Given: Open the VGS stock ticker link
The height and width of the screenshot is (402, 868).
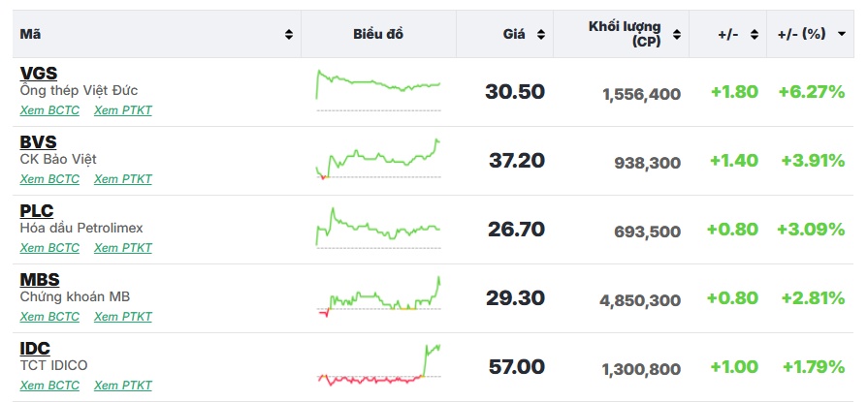Looking at the screenshot, I should point(38,73).
